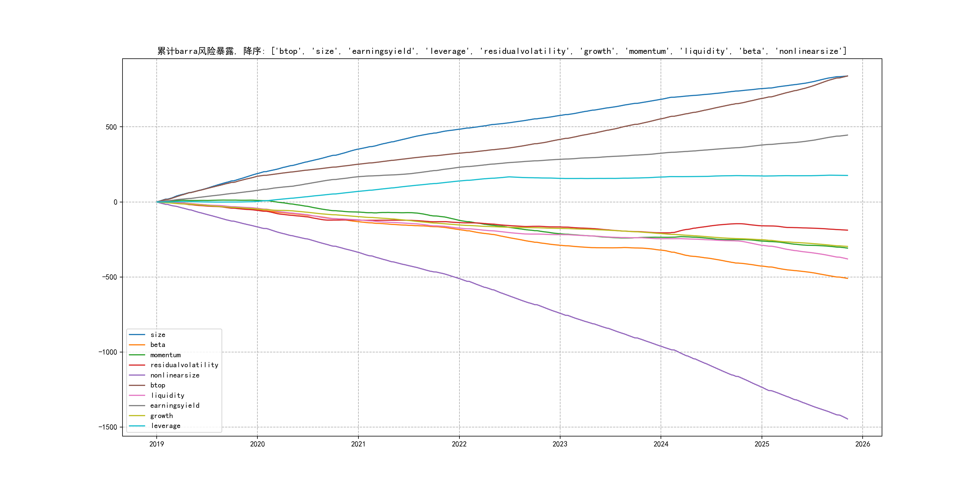Click the growth legend label
980x490 pixels.
(x=161, y=416)
